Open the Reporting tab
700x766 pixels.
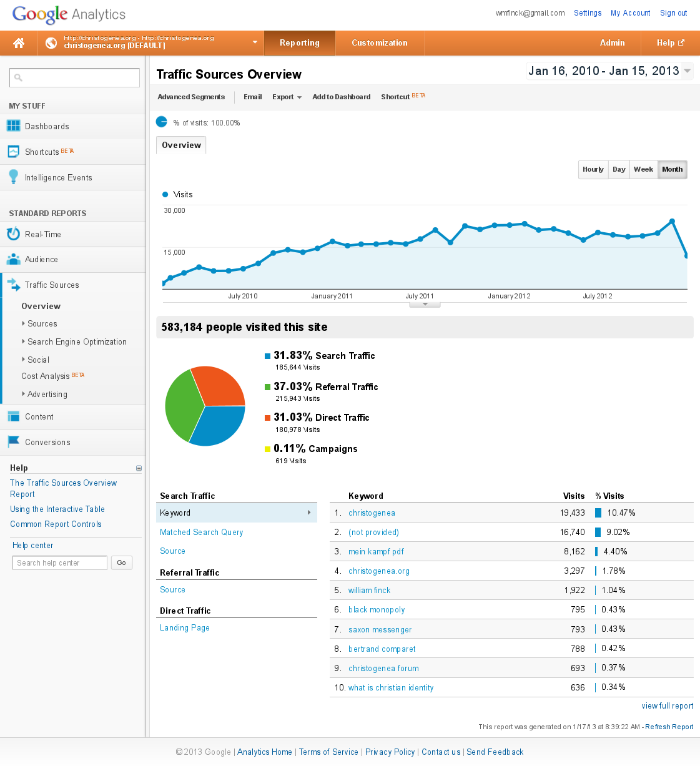pyautogui.click(x=300, y=43)
